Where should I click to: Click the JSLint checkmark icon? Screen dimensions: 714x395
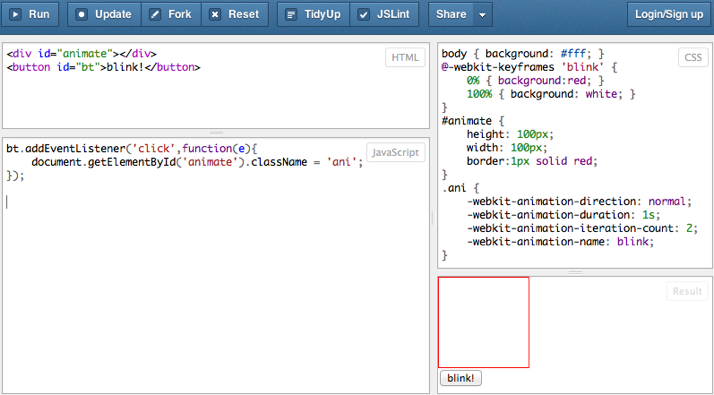pyautogui.click(x=363, y=15)
